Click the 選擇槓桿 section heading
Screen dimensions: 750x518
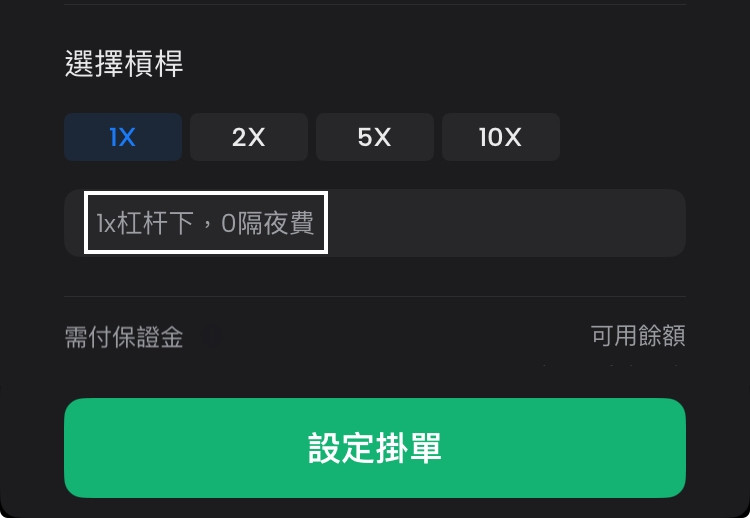pos(124,64)
